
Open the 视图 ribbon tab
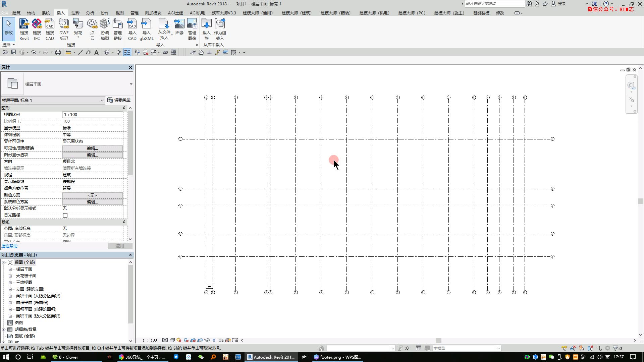120,13
